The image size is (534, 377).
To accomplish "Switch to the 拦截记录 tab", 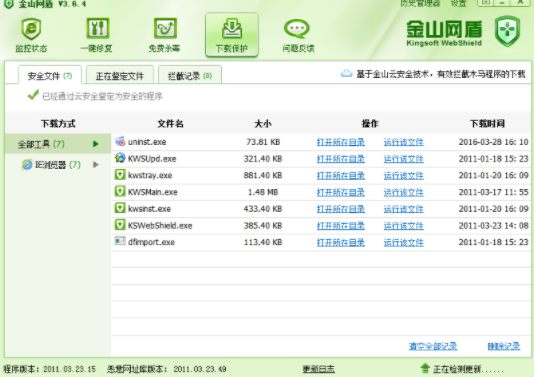I will click(190, 75).
